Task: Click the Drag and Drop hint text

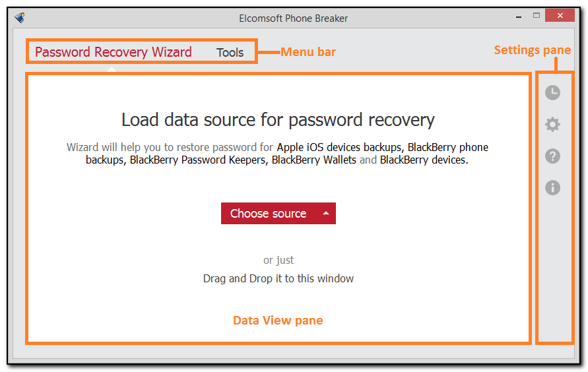Action: pos(278,278)
